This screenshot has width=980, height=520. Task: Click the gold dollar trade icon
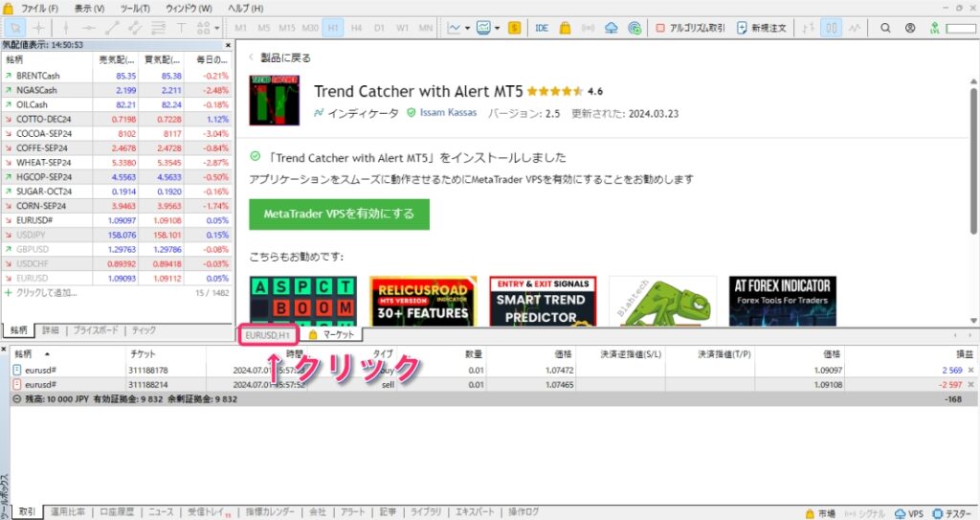click(514, 28)
